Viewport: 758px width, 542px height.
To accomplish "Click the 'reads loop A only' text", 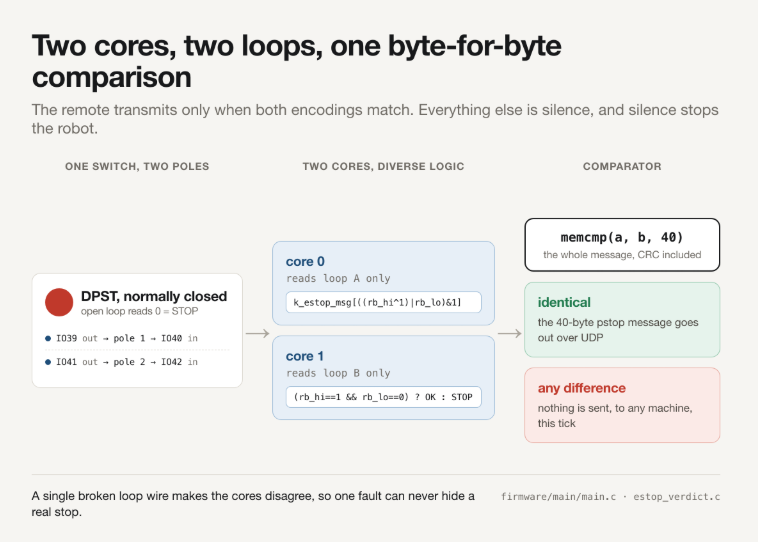I will click(x=338, y=278).
